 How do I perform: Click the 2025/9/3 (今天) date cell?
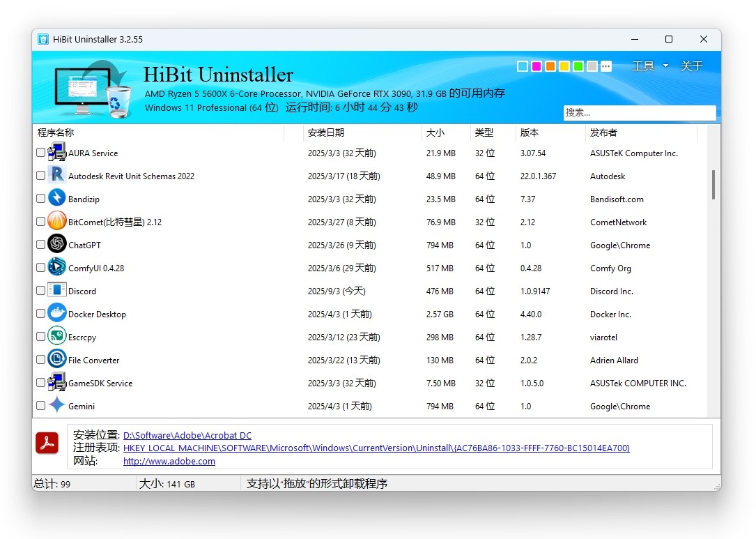337,291
